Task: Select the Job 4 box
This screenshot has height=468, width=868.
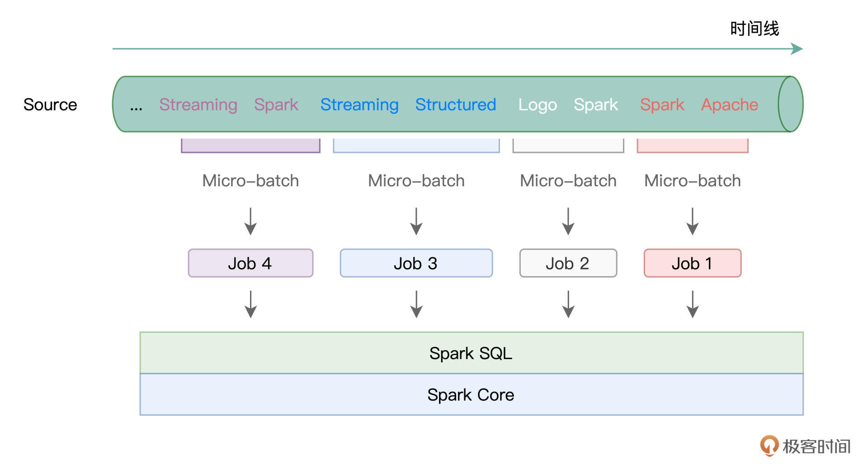Action: (250, 263)
